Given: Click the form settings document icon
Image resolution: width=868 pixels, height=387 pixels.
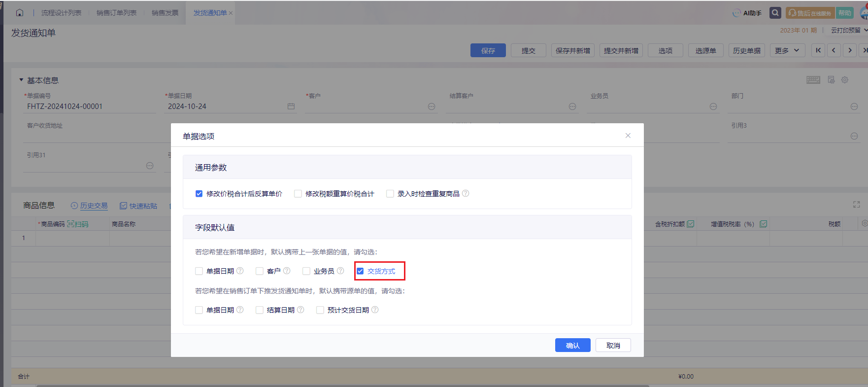Looking at the screenshot, I should pyautogui.click(x=831, y=80).
